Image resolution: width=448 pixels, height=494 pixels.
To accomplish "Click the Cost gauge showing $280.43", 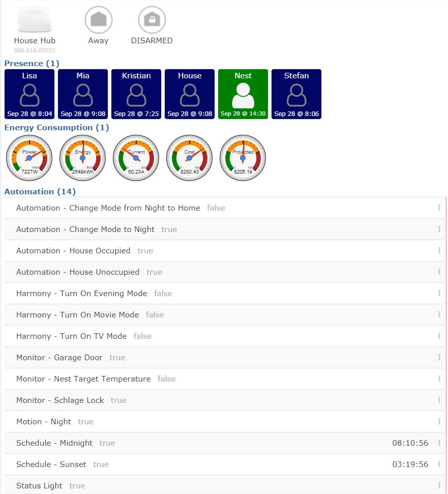I will [189, 158].
